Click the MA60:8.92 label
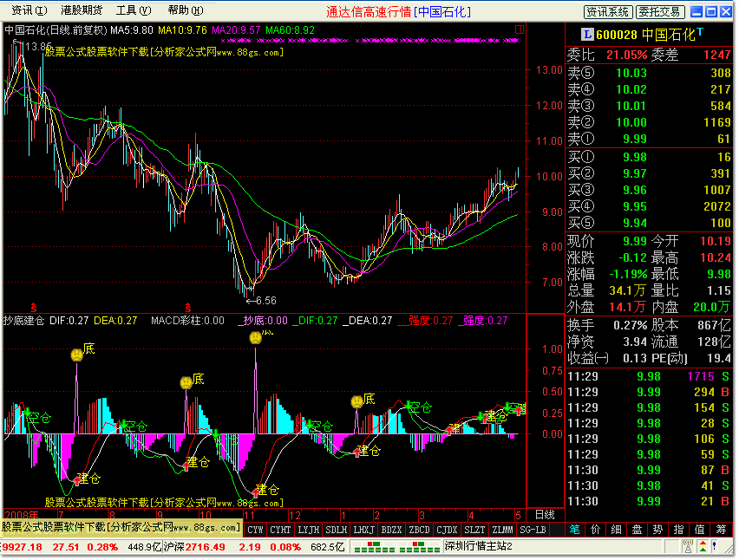The width and height of the screenshot is (739, 560). (290, 30)
